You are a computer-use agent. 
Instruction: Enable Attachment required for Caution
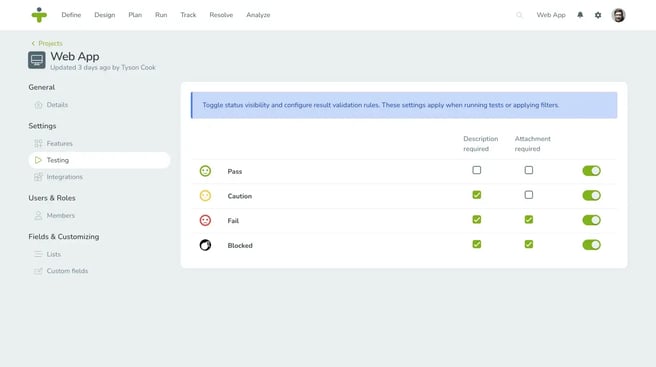coord(529,195)
